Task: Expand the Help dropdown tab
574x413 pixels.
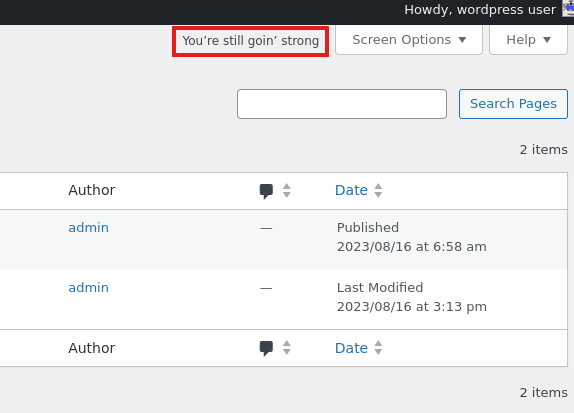Action: click(x=528, y=40)
